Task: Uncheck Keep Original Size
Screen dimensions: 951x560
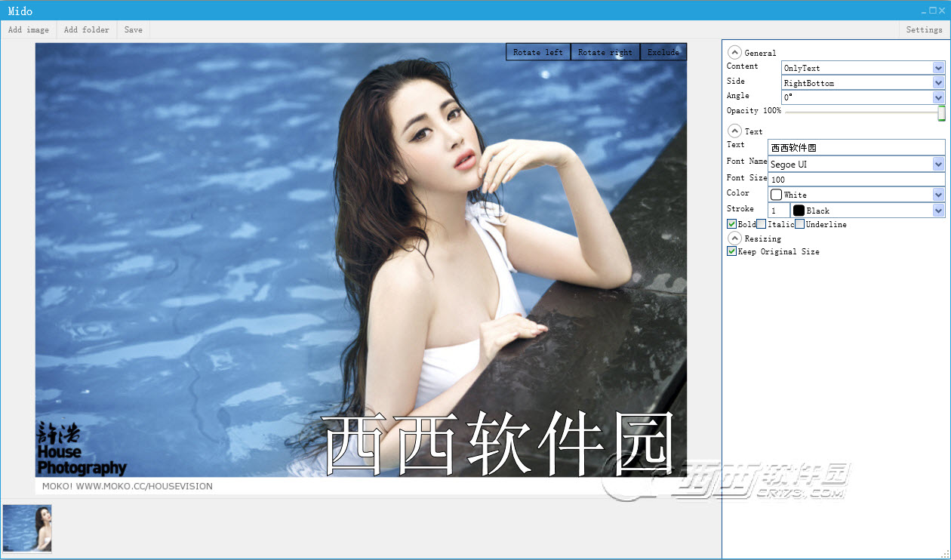Action: [x=731, y=251]
